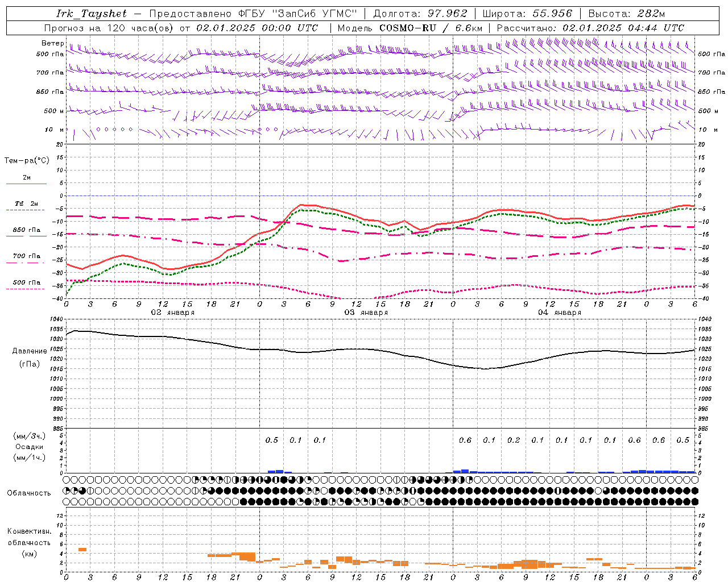The image size is (728, 582).
Task: Click the left 700 гПа wind row label
Action: (x=50, y=73)
